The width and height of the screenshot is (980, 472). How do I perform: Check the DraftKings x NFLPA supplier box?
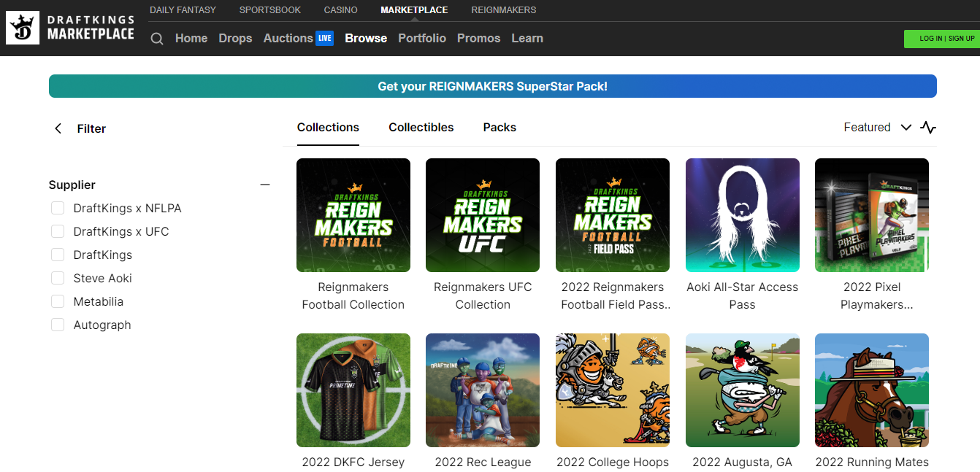58,209
